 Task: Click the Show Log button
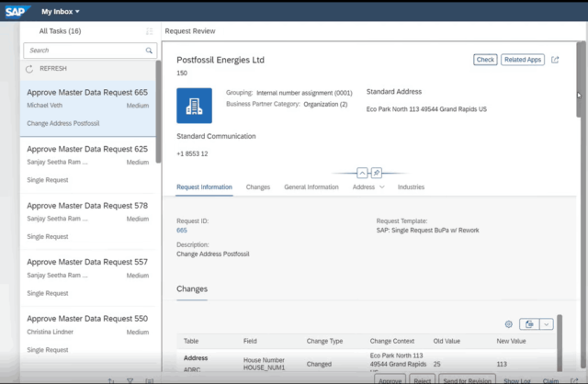pyautogui.click(x=517, y=380)
